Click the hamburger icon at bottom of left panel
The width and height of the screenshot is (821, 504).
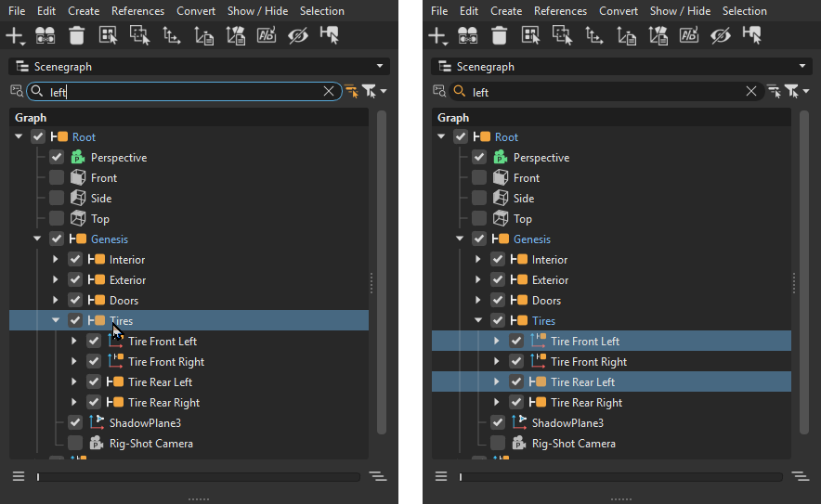click(19, 476)
